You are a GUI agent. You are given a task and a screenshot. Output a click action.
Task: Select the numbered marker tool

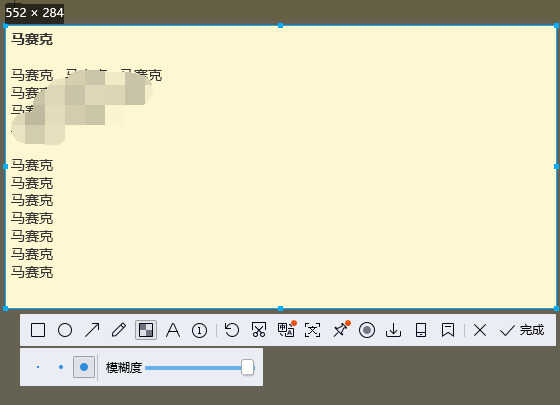pyautogui.click(x=199, y=330)
